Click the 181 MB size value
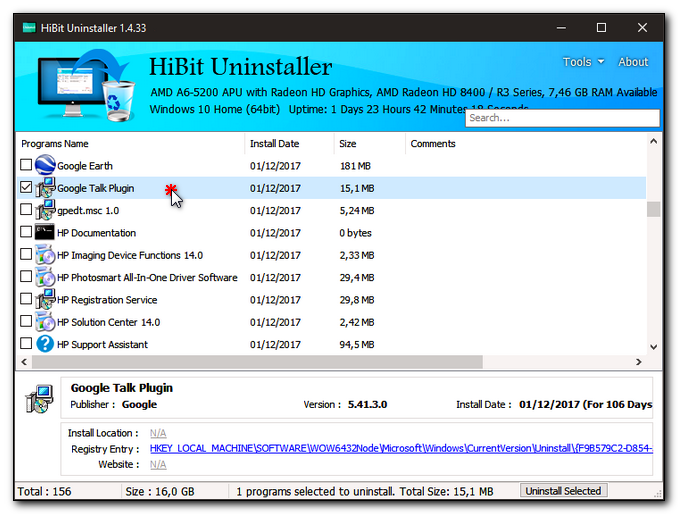The height and width of the screenshot is (514, 678). click(x=355, y=166)
